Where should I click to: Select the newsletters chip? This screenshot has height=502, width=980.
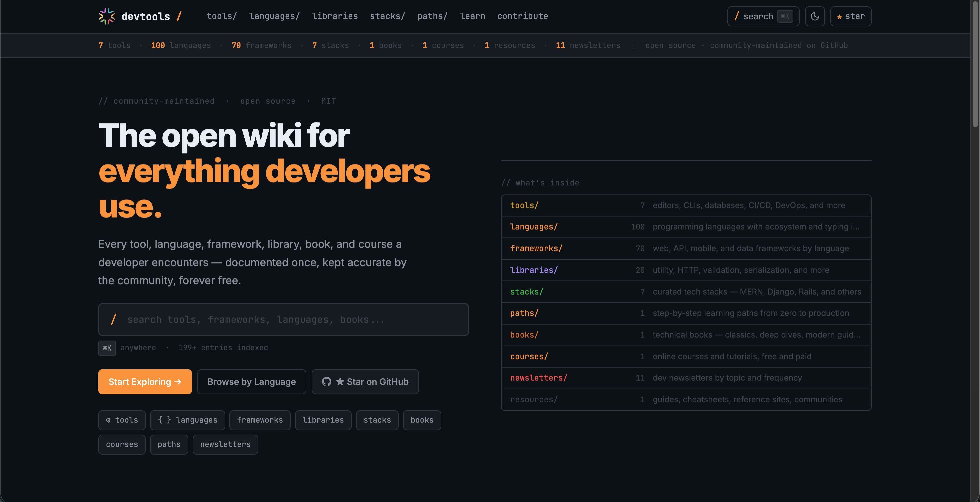[x=225, y=444]
